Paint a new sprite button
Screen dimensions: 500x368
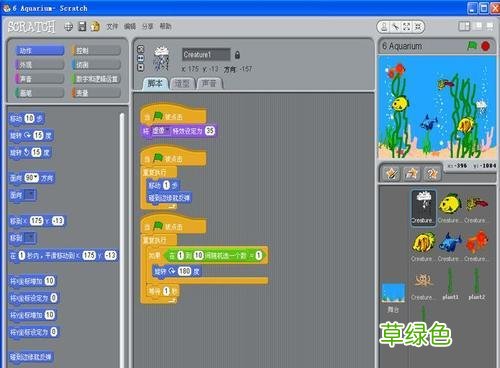pyautogui.click(x=391, y=174)
